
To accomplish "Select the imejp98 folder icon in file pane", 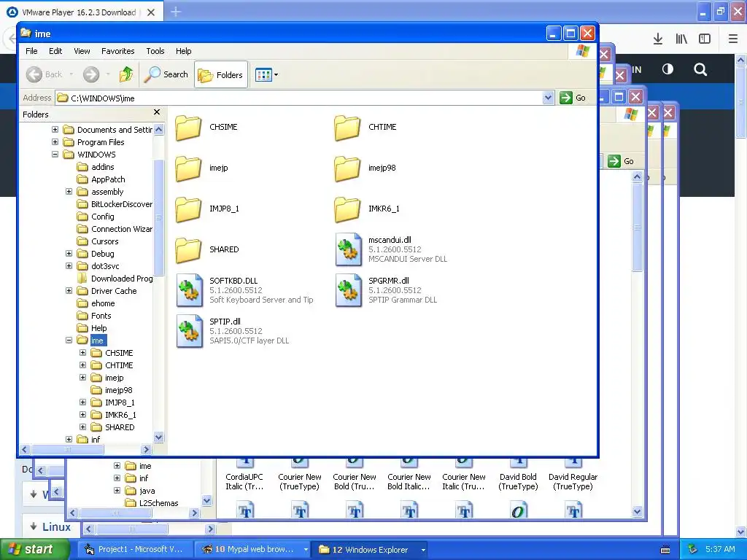I will (347, 168).
